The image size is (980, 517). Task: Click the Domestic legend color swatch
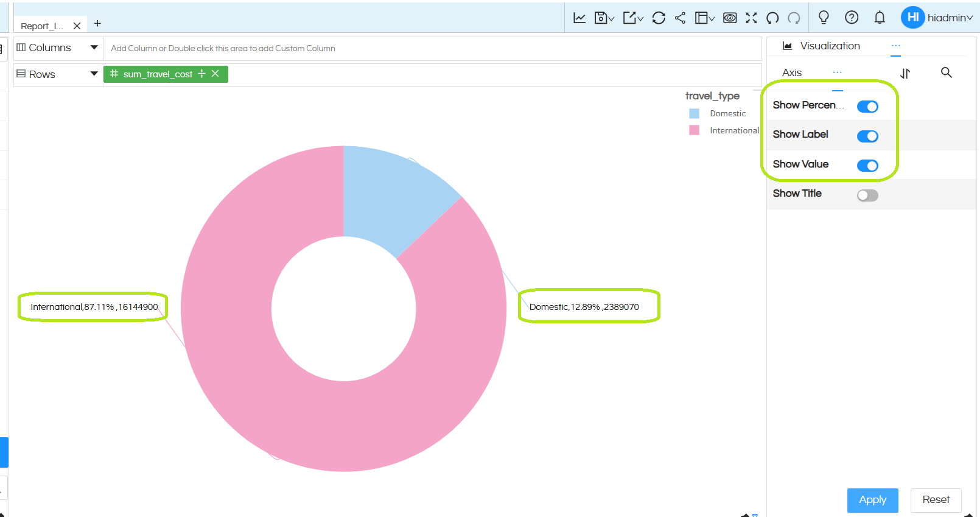tap(694, 113)
